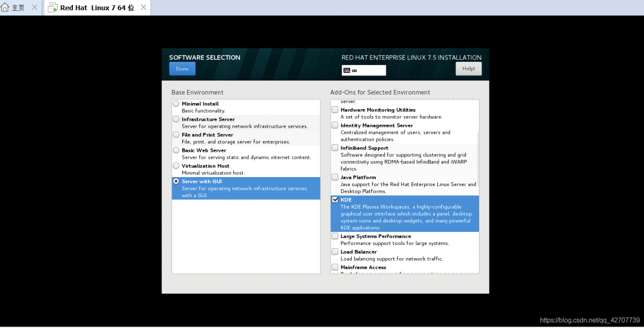Check the Identity Management Server add-on
The width and height of the screenshot is (644, 328).
point(335,125)
